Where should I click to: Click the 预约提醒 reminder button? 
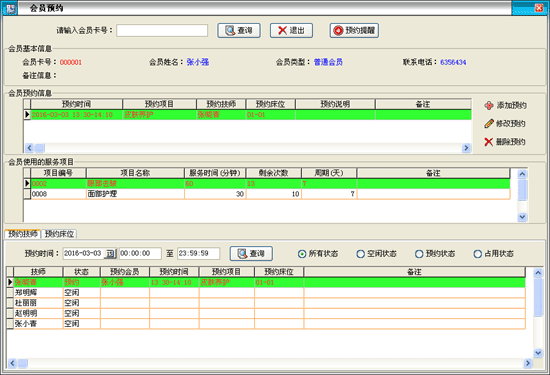coord(354,31)
